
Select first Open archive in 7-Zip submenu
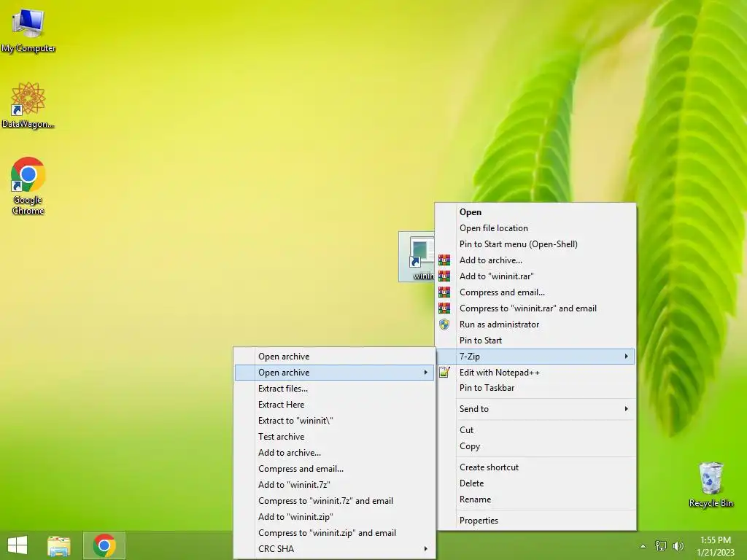pos(334,356)
